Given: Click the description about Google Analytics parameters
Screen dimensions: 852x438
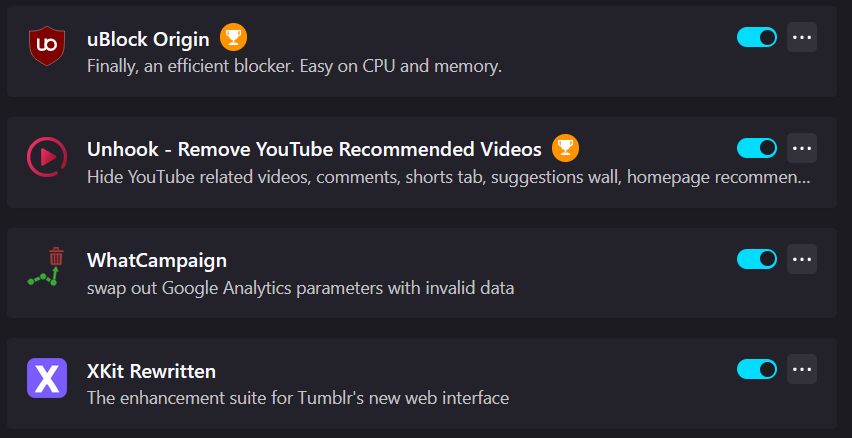Looking at the screenshot, I should [x=300, y=288].
